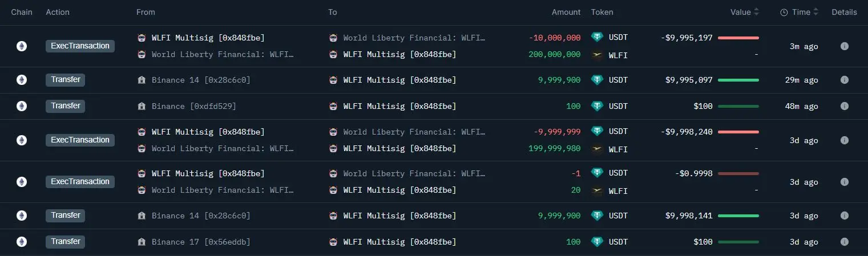This screenshot has width=868, height=256.
Task: Click red value bar for -$9,995,197
Action: [x=738, y=38]
